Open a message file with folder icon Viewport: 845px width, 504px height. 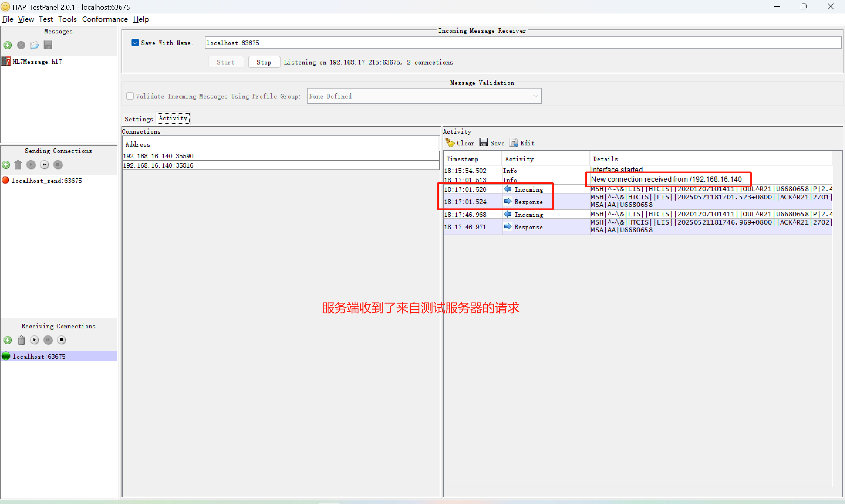point(34,45)
